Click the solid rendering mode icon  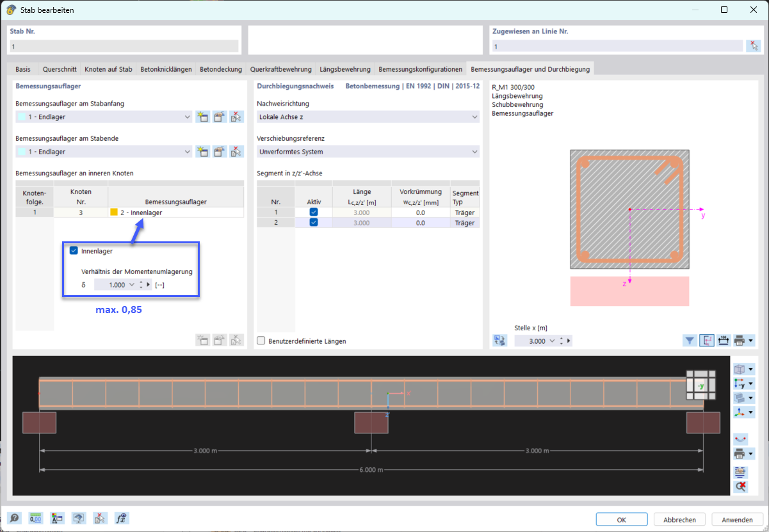coord(740,398)
